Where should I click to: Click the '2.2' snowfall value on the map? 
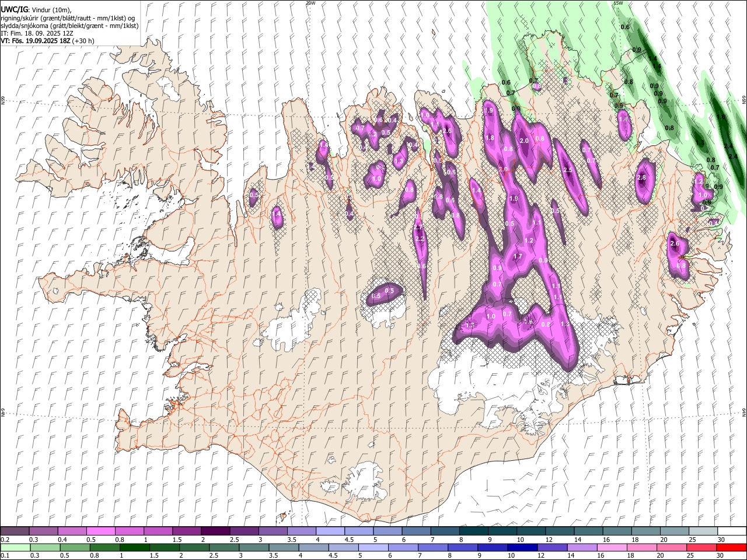(419, 239)
